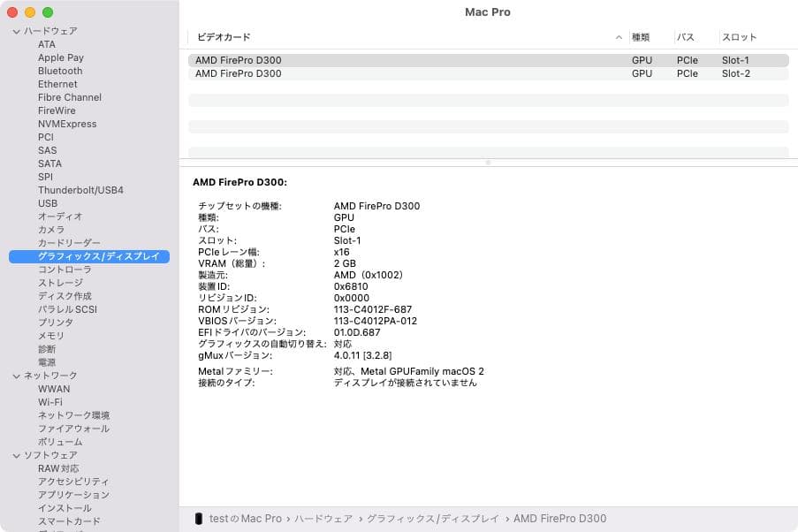This screenshot has width=798, height=532.
Task: Select USB in the hardware list
Action: pos(48,203)
